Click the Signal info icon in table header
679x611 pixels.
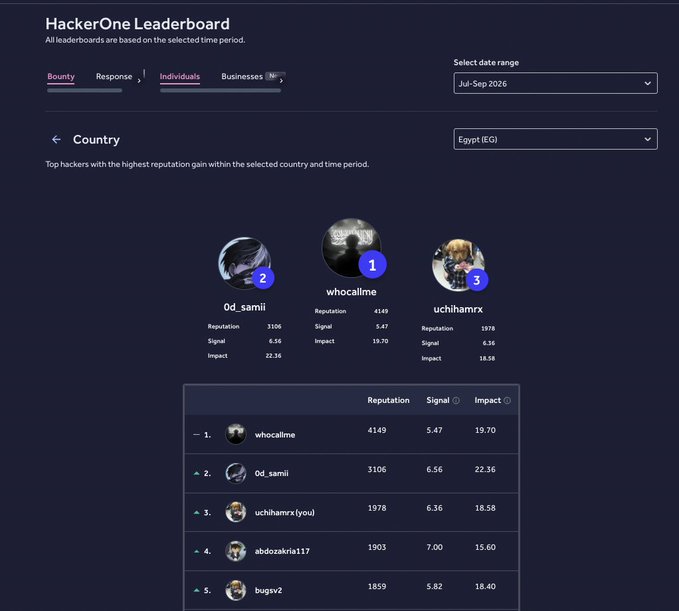tap(456, 401)
